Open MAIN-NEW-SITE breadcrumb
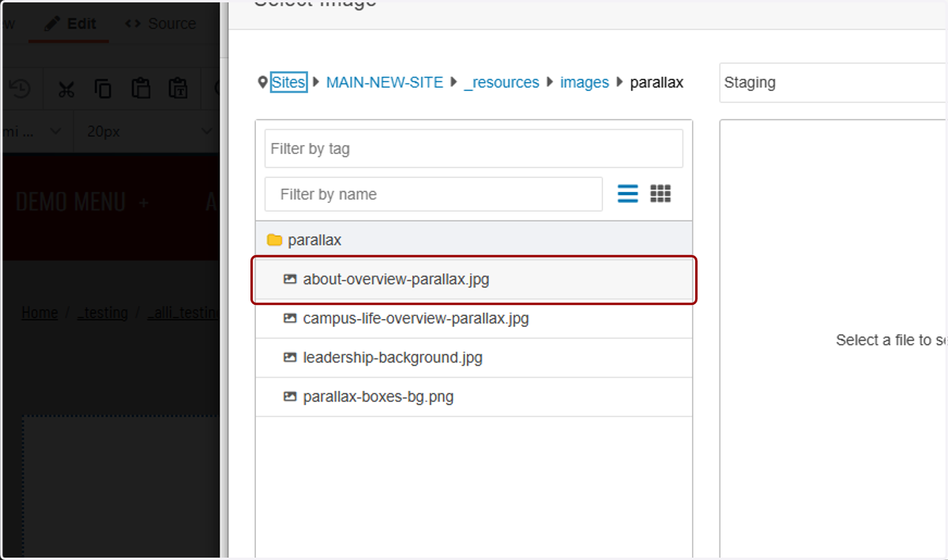Screen dimensions: 948x560 point(385,82)
